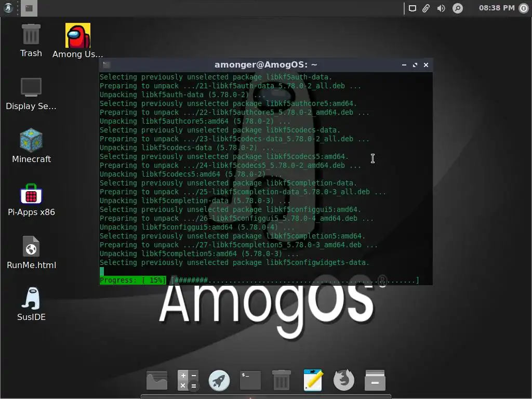Open the power session menu icon
The height and width of the screenshot is (399, 532).
pyautogui.click(x=524, y=8)
